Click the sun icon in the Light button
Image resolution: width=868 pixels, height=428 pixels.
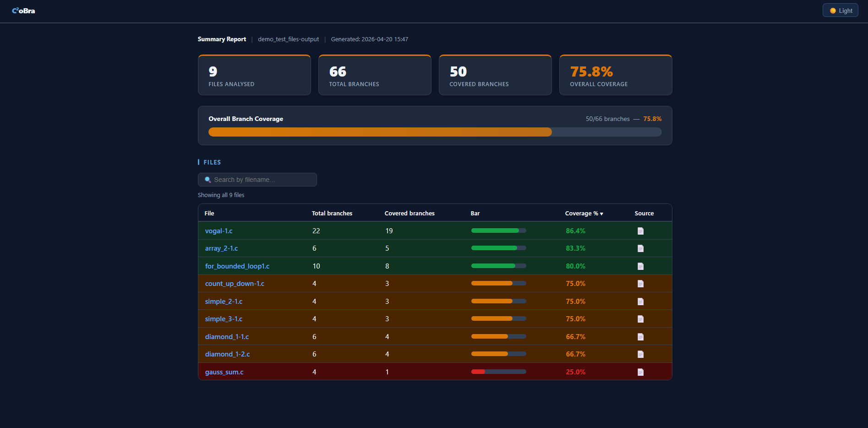coord(832,10)
